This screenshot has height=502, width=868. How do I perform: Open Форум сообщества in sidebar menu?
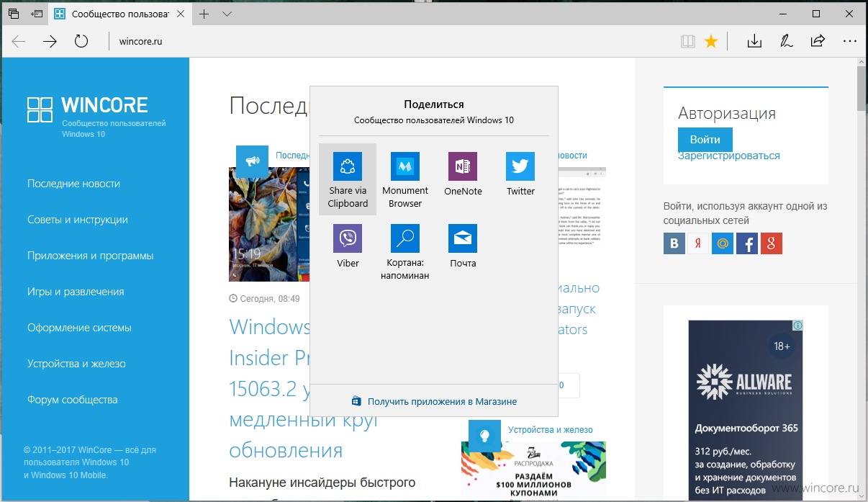(72, 400)
